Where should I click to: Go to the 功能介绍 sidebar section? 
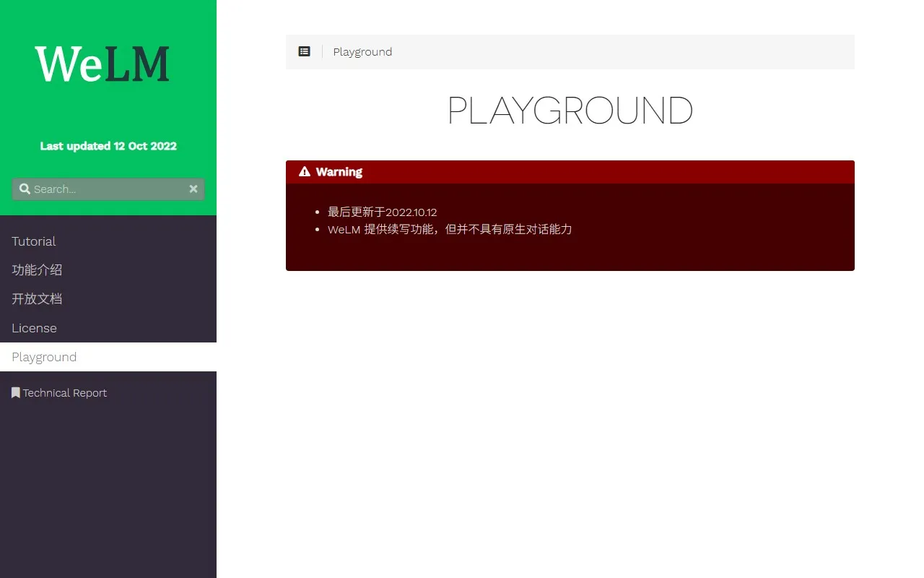click(x=37, y=270)
